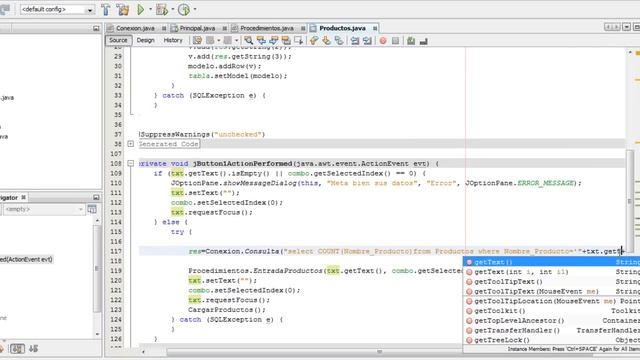Image resolution: width=640 pixels, height=360 pixels.
Task: Open the Procedimientos.java tab
Action: (x=267, y=28)
